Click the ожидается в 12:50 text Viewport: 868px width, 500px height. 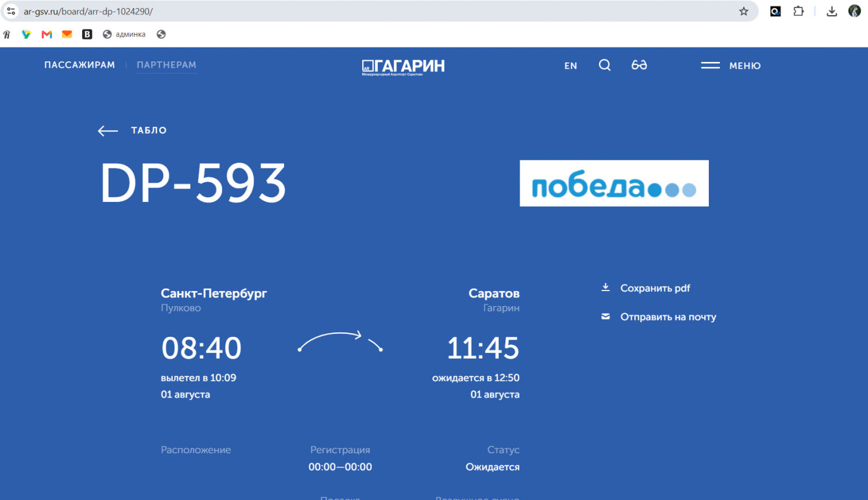tap(476, 378)
